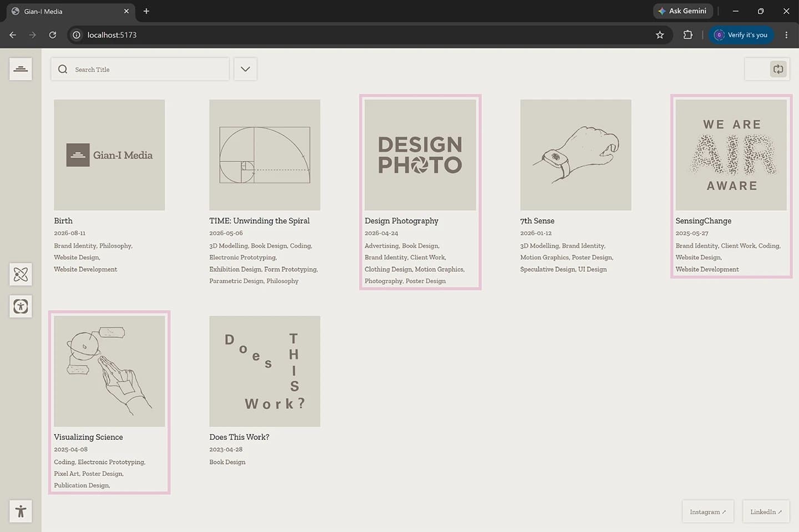
Task: Click the date 2023-04-28
Action: 226,449
